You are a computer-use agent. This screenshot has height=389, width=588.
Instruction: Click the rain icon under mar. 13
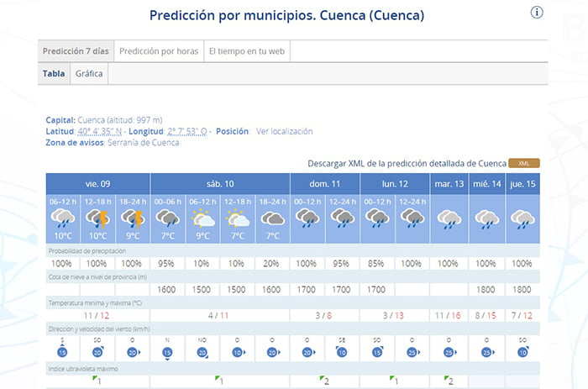click(449, 218)
